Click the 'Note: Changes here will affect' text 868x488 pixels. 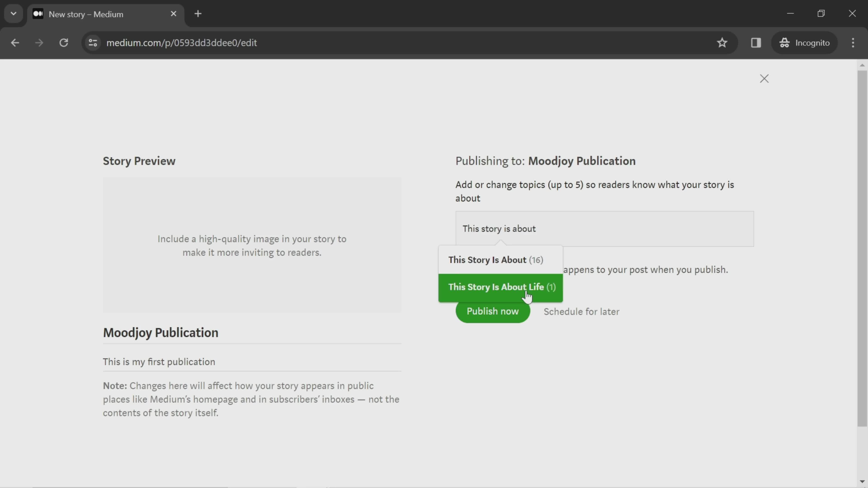pos(251,399)
